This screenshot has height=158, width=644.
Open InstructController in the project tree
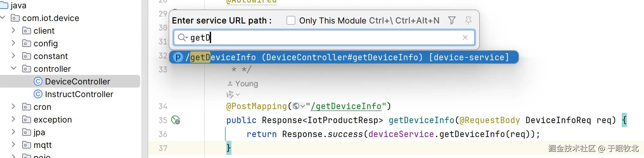79,94
